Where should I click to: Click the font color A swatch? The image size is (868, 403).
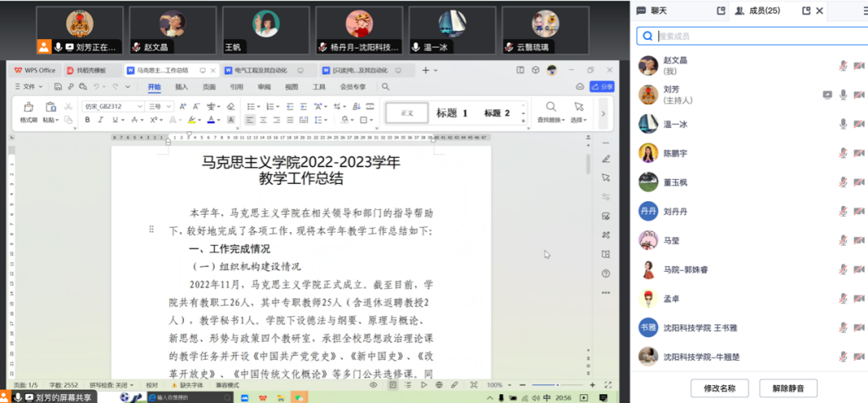click(210, 120)
